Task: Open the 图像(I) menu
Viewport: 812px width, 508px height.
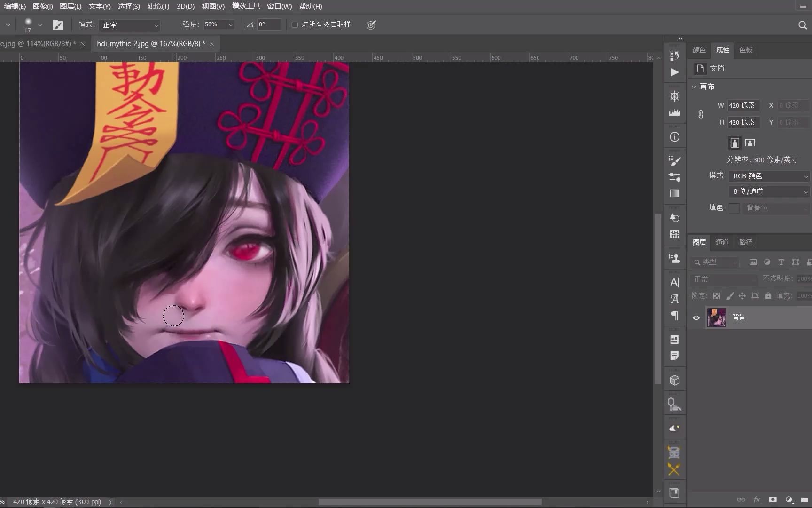Action: pos(43,6)
